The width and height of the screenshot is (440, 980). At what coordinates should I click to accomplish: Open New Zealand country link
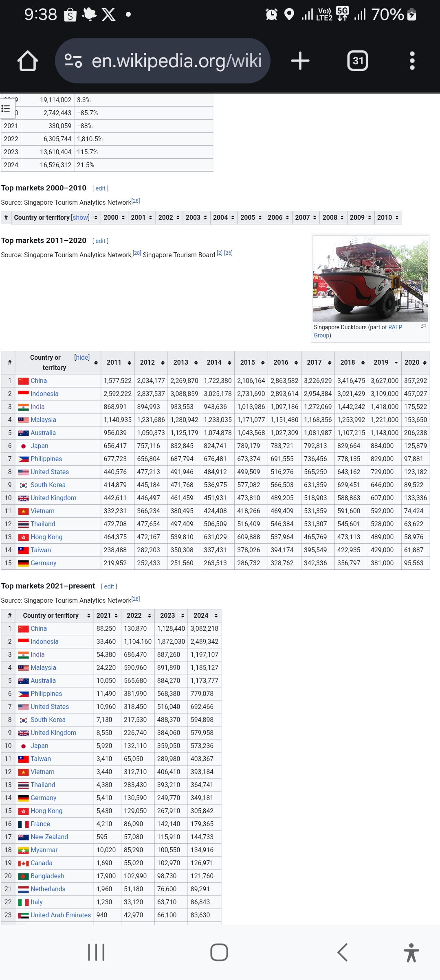49,837
